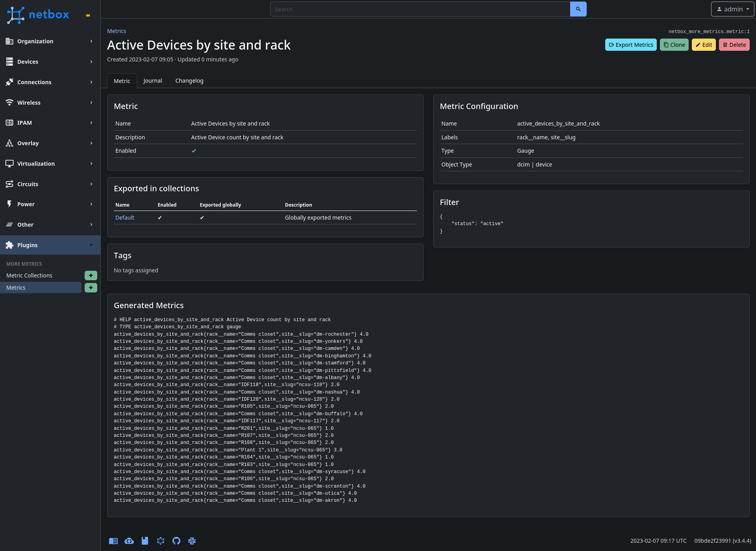756x551 pixels.
Task: Click the blue search magnifier button
Action: pyautogui.click(x=578, y=9)
